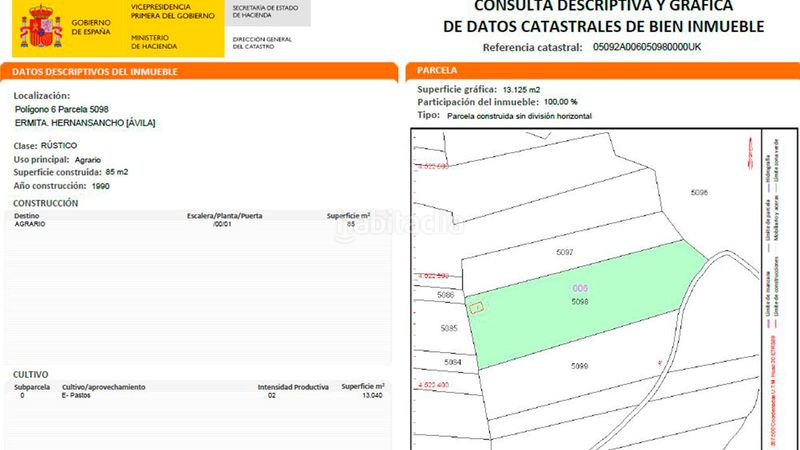Click parcel 5085 on the map
Image resolution: width=800 pixels, height=450 pixels.
pos(449,329)
